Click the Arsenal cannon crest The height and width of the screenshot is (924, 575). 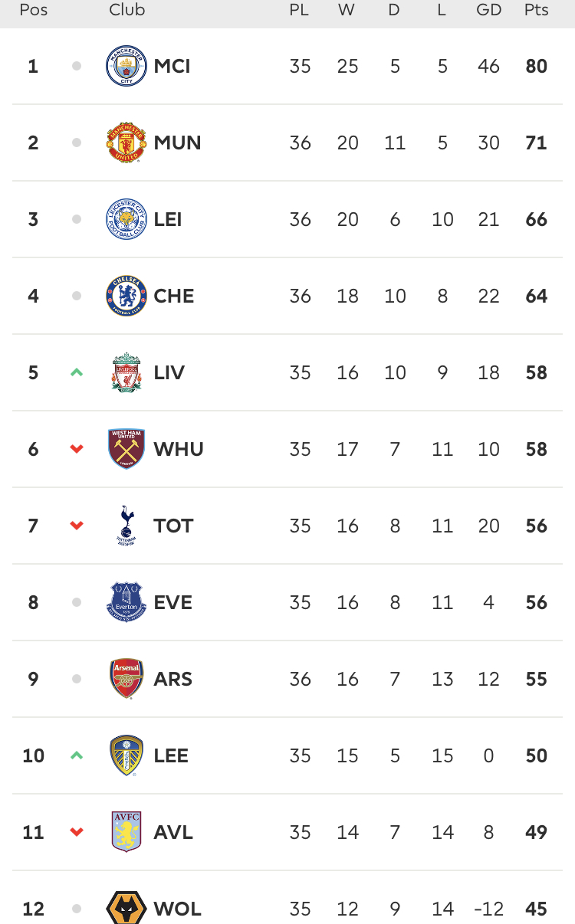click(127, 679)
